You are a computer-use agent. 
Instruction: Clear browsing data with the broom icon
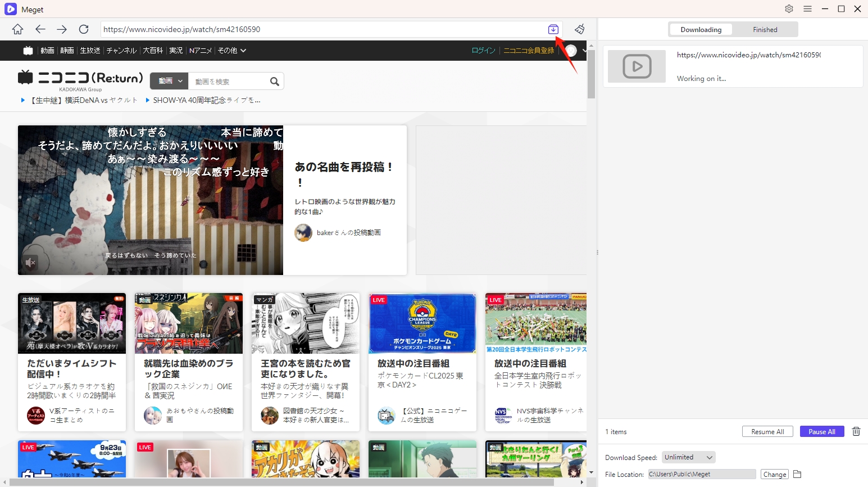[x=580, y=29]
